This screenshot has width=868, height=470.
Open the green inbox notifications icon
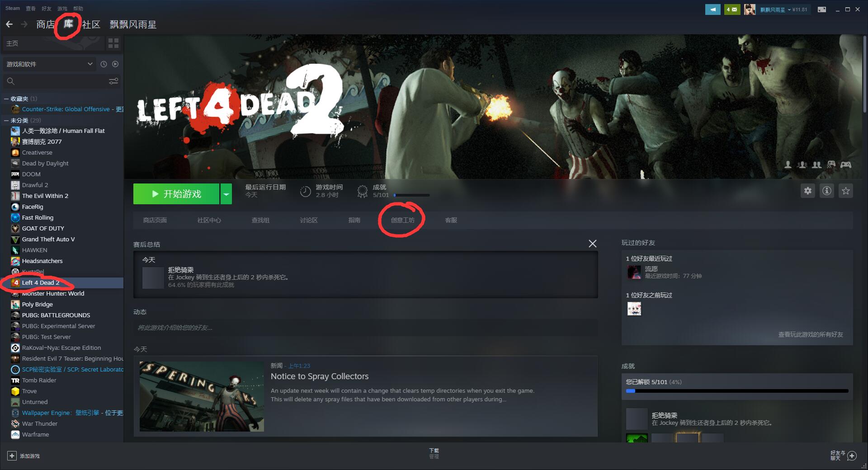[x=732, y=9]
